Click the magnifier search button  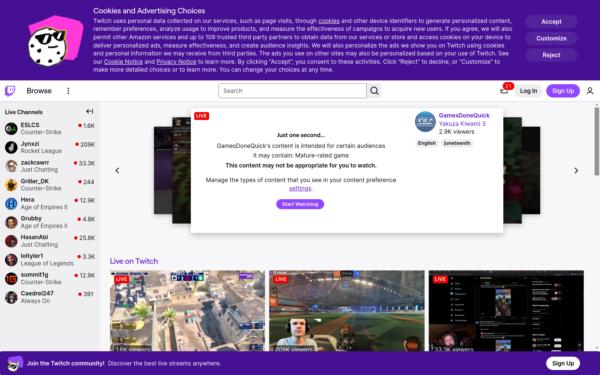(x=374, y=91)
